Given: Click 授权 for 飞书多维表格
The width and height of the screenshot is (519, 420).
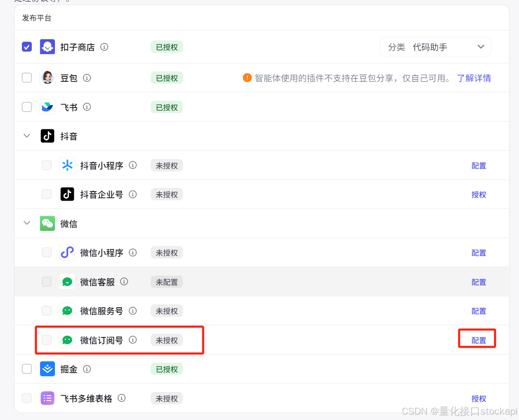Looking at the screenshot, I should click(479, 399).
